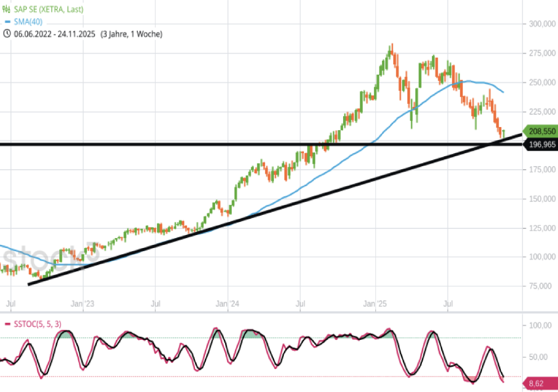
Task: Click the (3 Jahre, 1 Woche) period text
Action: 131,34
